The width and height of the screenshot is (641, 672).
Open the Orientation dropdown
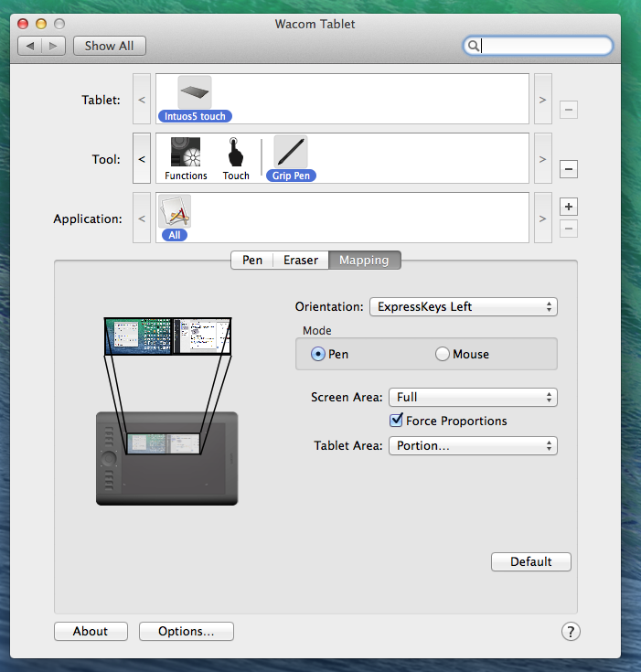tap(464, 307)
